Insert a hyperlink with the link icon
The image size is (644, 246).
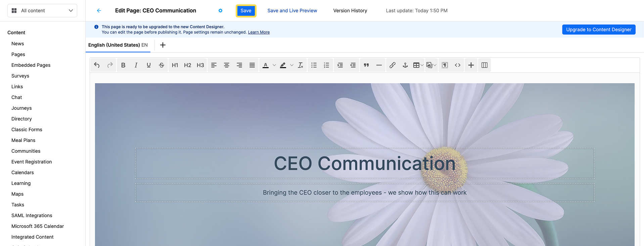(392, 65)
